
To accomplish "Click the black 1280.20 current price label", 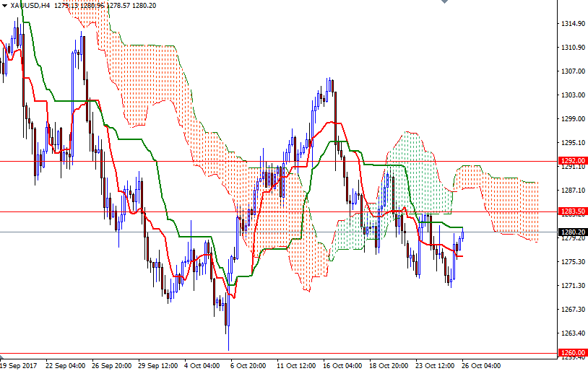I will coord(573,232).
